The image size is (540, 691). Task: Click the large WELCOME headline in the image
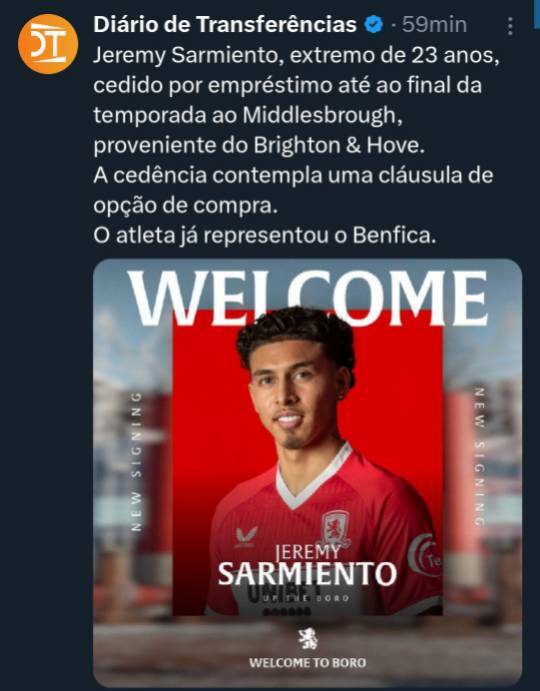[x=308, y=297]
